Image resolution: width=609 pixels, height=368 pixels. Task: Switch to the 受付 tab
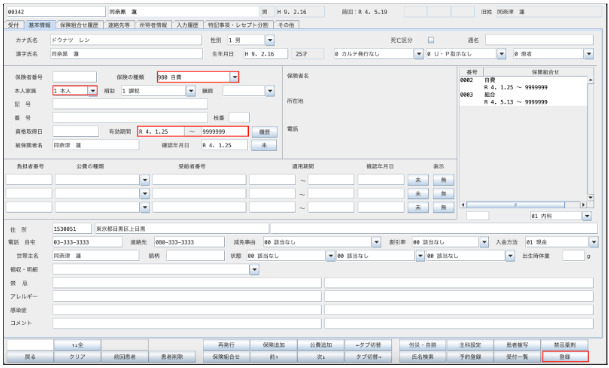point(14,25)
